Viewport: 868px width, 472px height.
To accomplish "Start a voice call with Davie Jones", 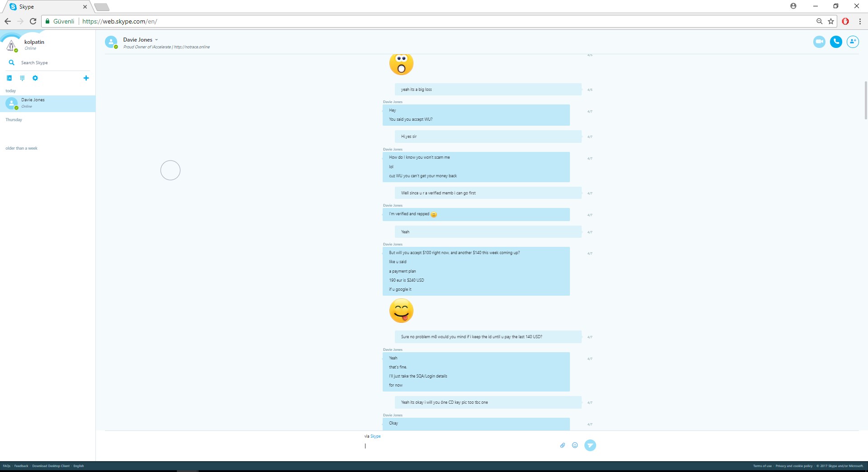I will (x=836, y=42).
